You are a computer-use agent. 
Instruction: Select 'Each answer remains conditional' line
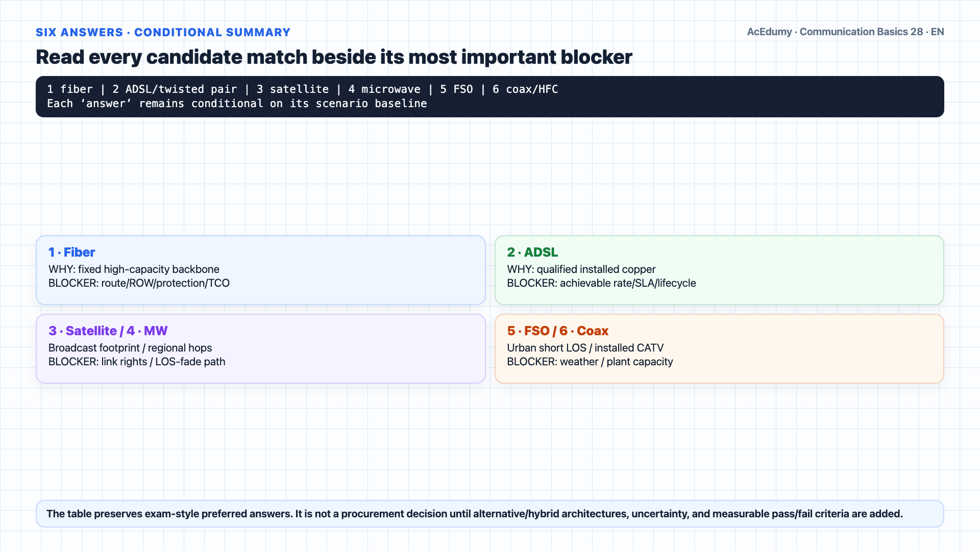tap(237, 104)
